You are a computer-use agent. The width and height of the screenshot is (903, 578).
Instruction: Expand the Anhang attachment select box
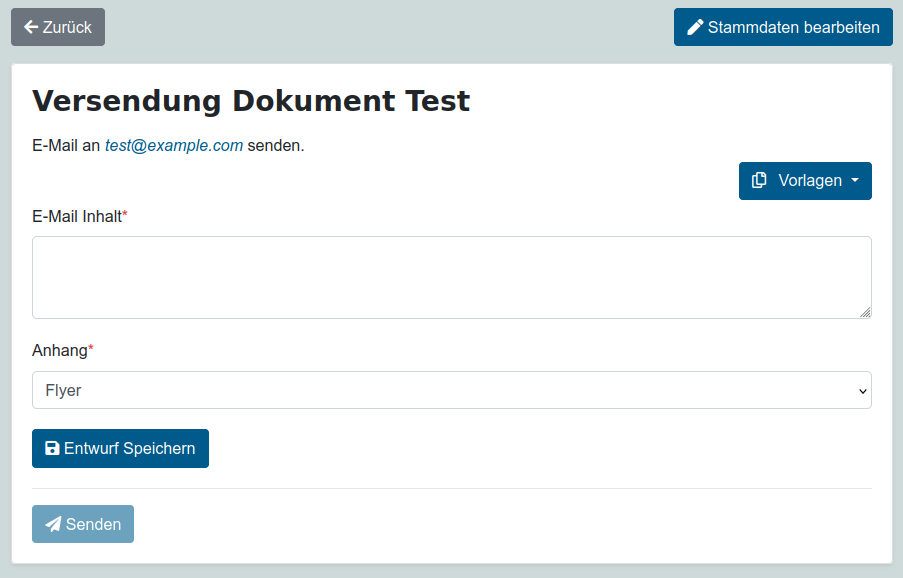click(x=451, y=390)
